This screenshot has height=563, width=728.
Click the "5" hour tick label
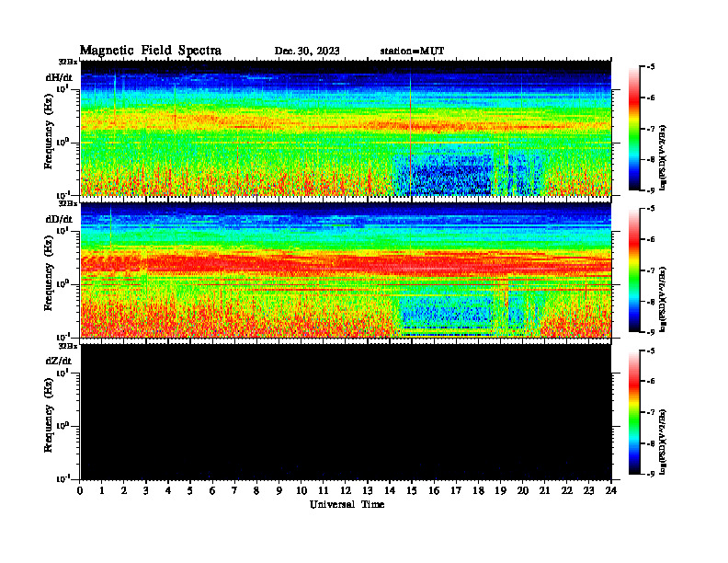[x=190, y=490]
